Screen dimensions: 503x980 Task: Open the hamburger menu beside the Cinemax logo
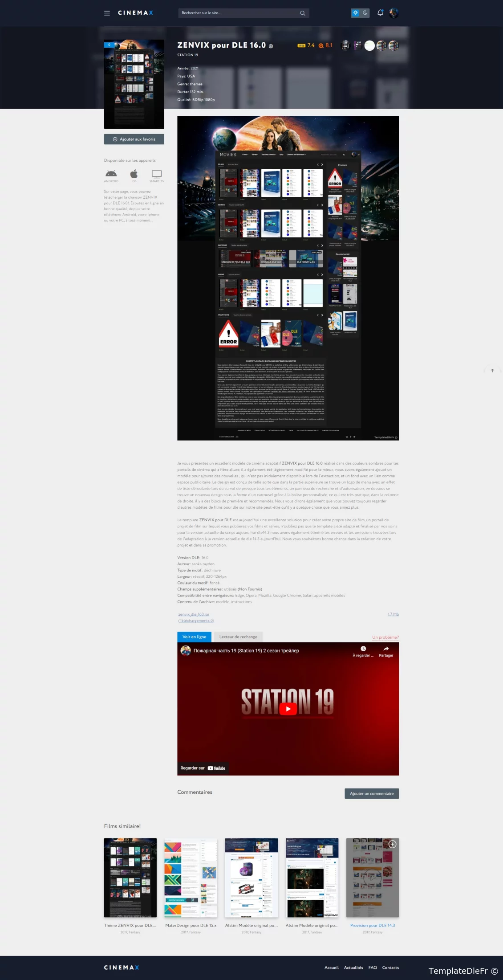(107, 13)
